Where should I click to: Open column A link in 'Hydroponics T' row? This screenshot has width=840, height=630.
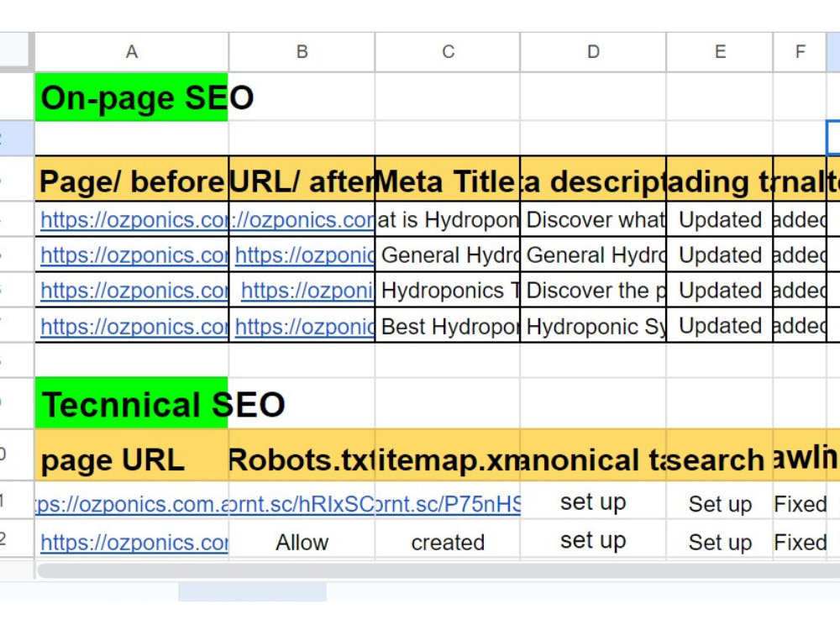pyautogui.click(x=134, y=291)
